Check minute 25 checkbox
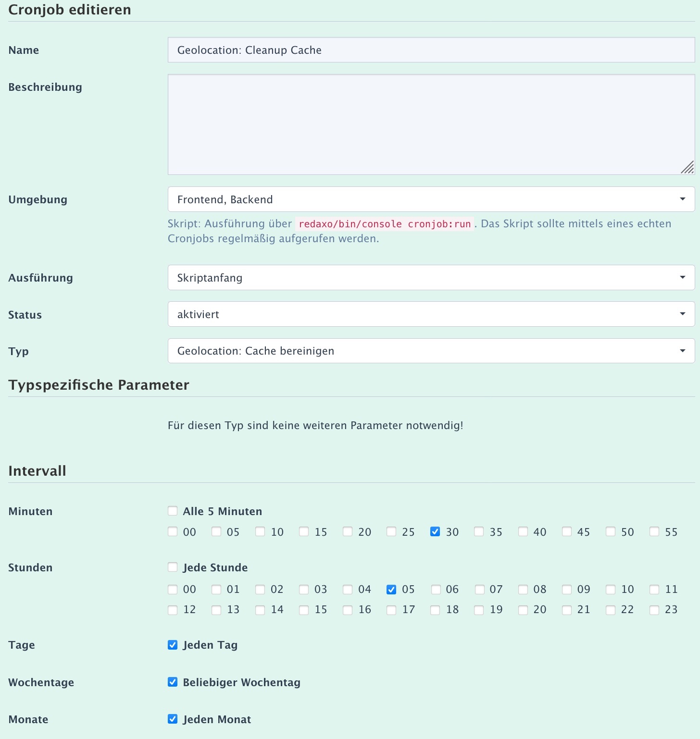Viewport: 700px width, 739px height. point(391,531)
